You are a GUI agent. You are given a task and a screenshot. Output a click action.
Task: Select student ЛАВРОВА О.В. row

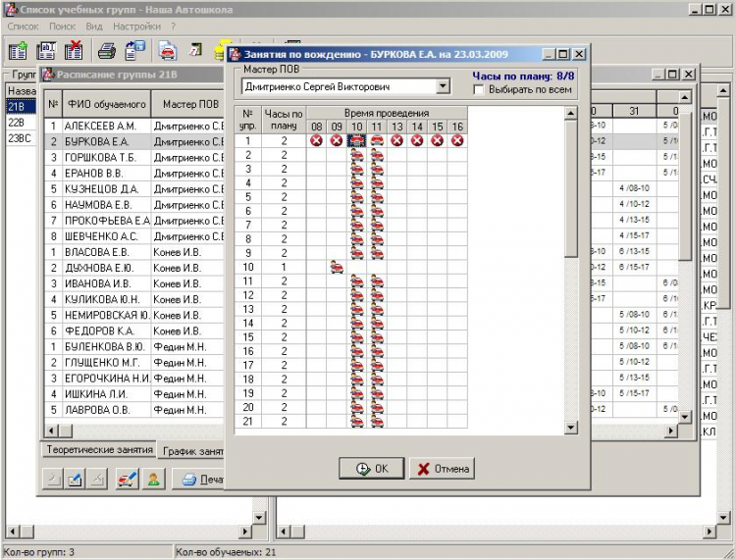pyautogui.click(x=134, y=409)
